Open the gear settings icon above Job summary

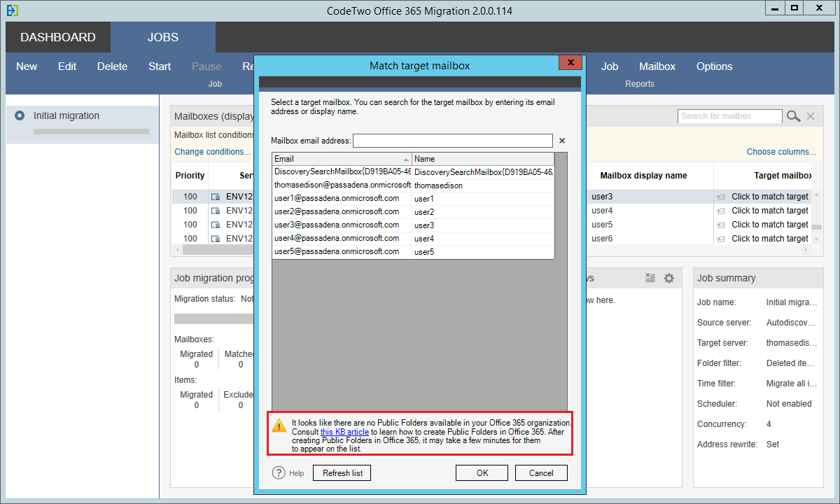(668, 278)
